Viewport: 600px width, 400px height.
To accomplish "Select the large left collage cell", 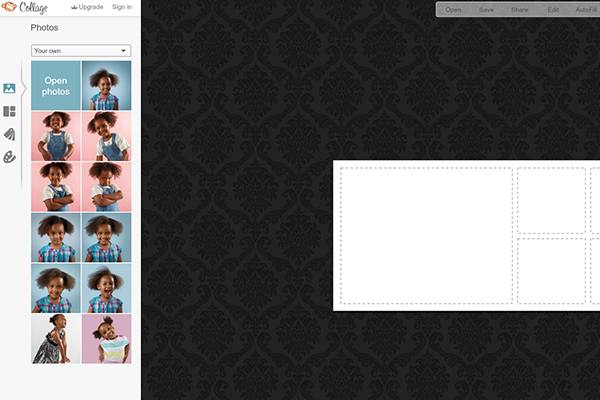I will click(x=426, y=236).
